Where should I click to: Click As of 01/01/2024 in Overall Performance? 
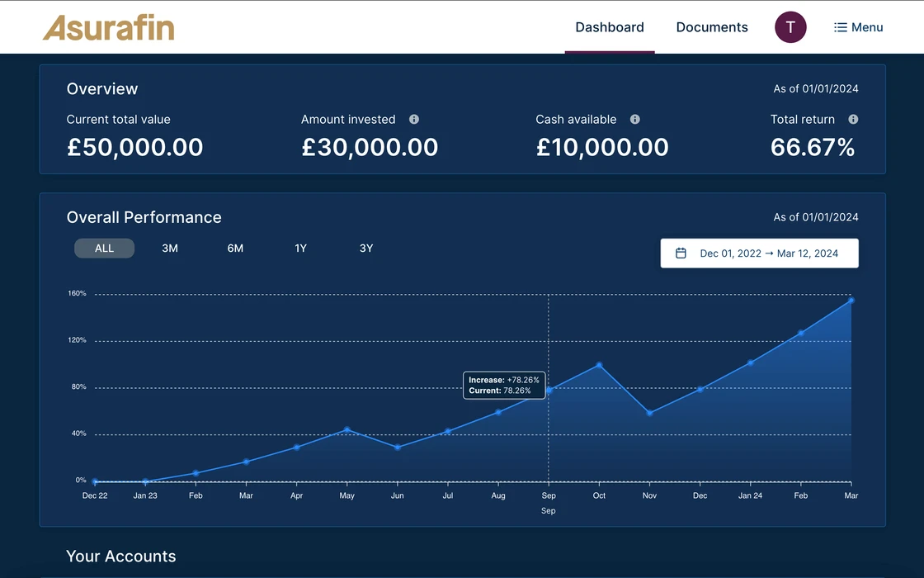point(816,217)
